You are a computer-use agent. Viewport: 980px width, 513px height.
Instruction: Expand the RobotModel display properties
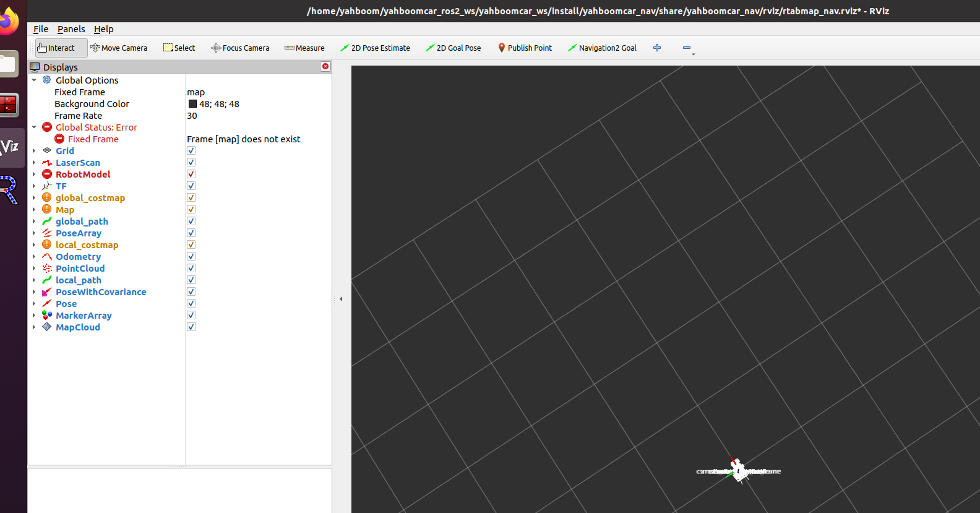[x=34, y=174]
